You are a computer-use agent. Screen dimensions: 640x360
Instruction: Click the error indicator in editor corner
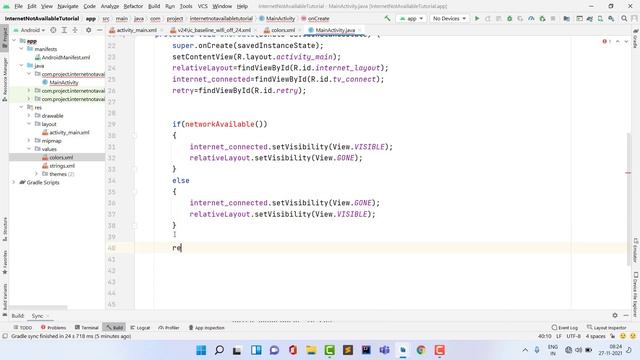tap(606, 41)
